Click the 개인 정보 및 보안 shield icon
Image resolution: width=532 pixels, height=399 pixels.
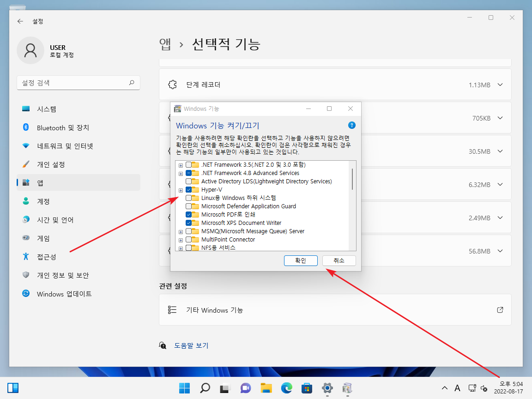26,275
